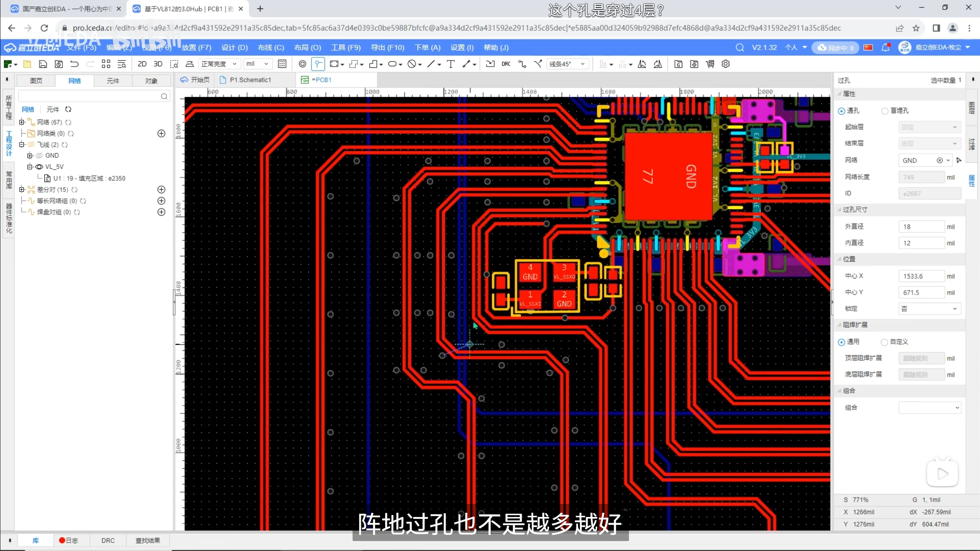The image size is (980, 551).
Task: Open the notification bell icon
Action: [885, 47]
